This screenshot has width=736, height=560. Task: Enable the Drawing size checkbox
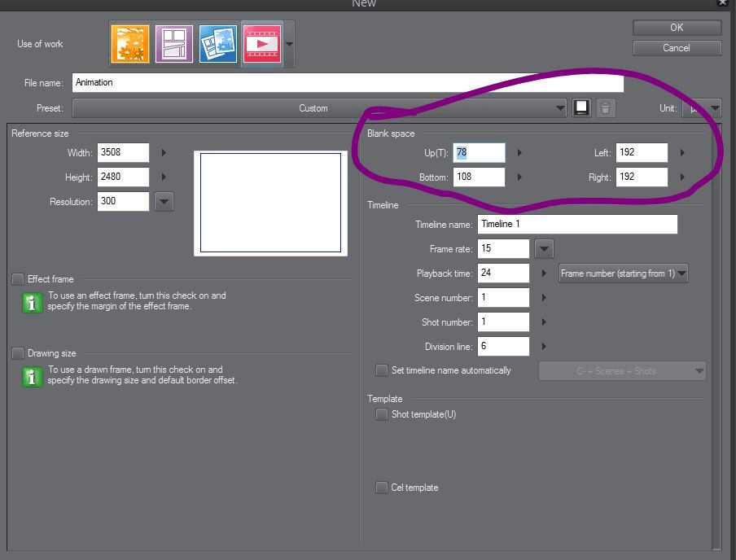pos(18,353)
